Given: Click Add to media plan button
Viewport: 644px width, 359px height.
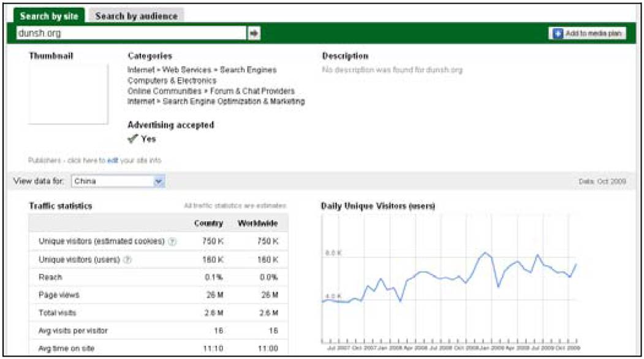Looking at the screenshot, I should point(588,33).
